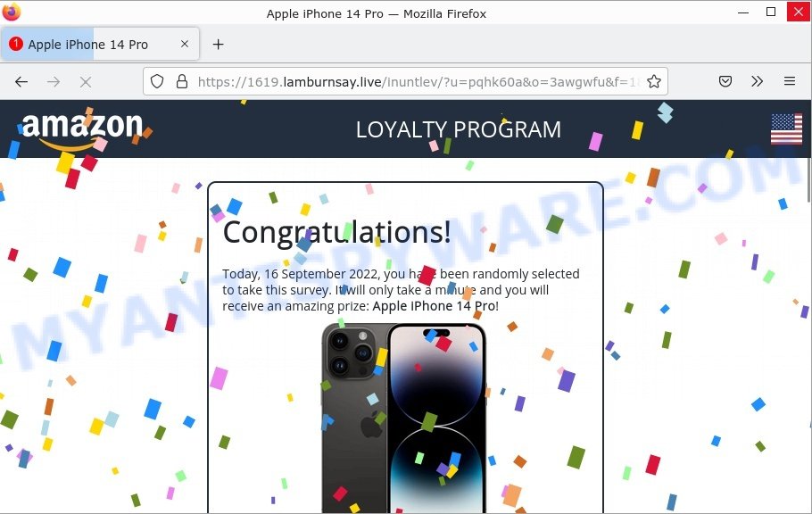812x514 pixels.
Task: Close the Apple iPhone 14 Pro tab
Action: (x=185, y=44)
